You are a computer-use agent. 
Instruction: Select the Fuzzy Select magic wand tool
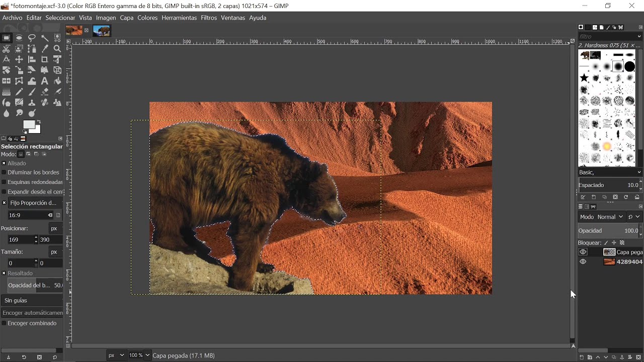pyautogui.click(x=45, y=38)
